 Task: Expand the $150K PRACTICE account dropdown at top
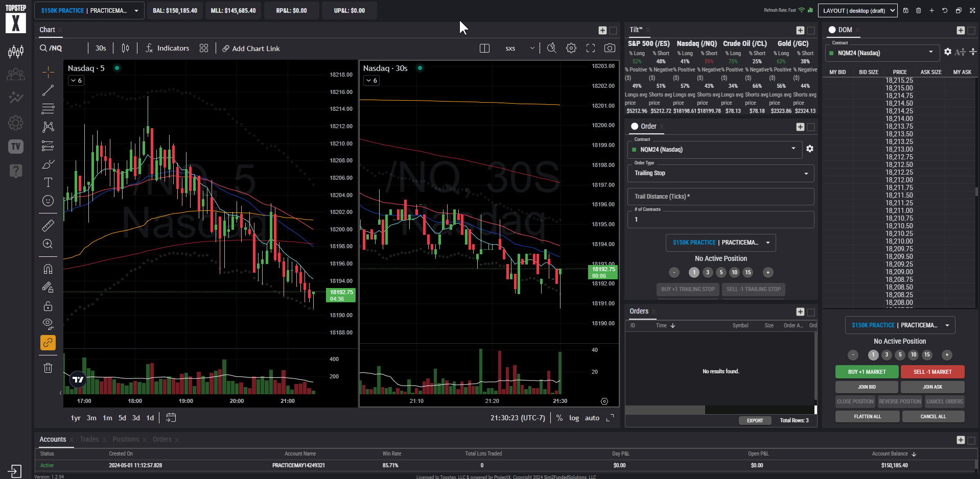pyautogui.click(x=90, y=10)
